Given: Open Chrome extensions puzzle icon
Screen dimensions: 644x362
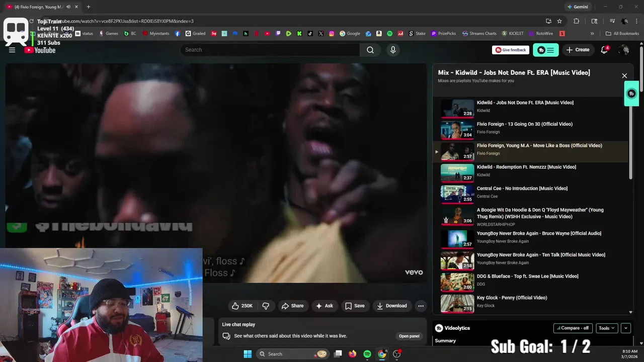Looking at the screenshot, I should tap(577, 21).
